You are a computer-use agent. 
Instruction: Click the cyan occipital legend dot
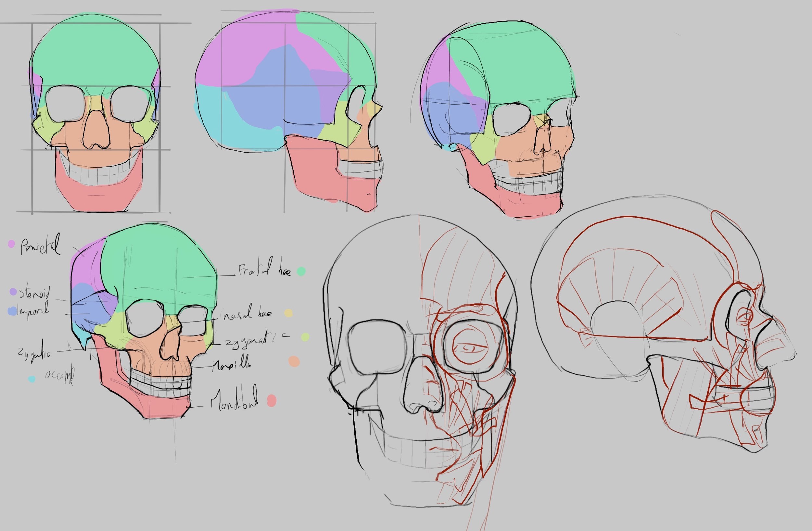(32, 379)
